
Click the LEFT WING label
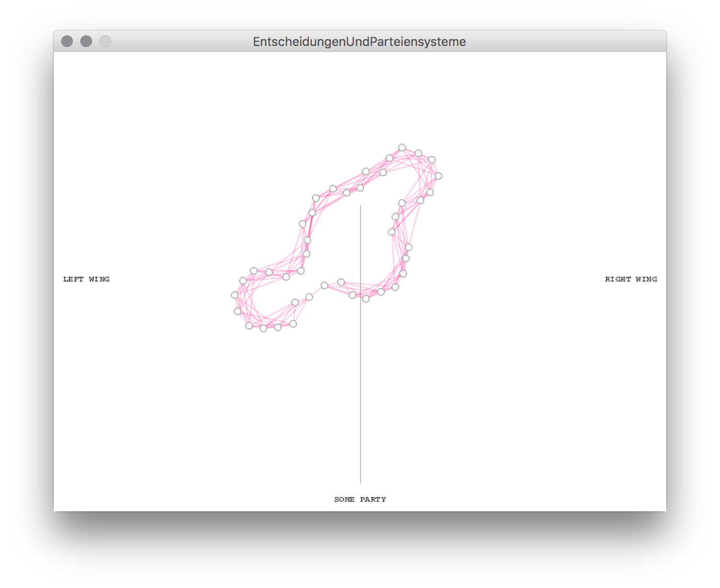tap(86, 279)
